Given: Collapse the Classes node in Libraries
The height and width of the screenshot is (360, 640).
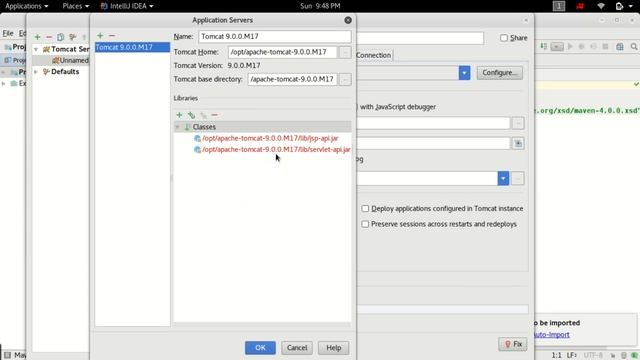Looking at the screenshot, I should tap(177, 127).
